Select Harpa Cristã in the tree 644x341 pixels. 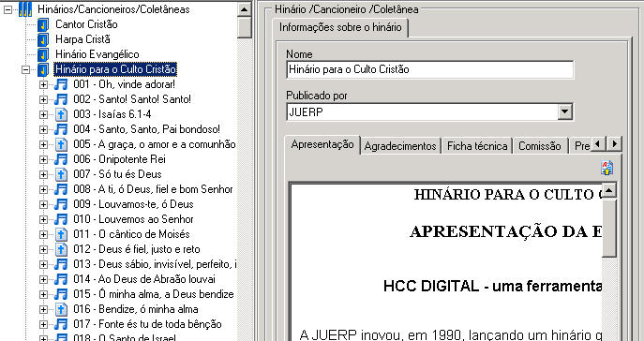83,39
